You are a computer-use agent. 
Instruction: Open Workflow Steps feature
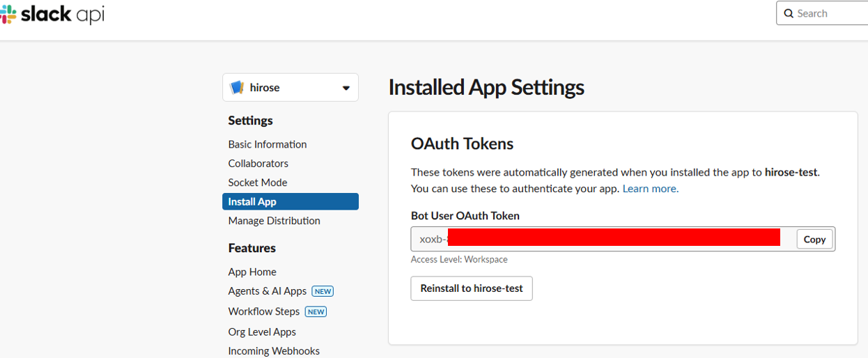(263, 311)
